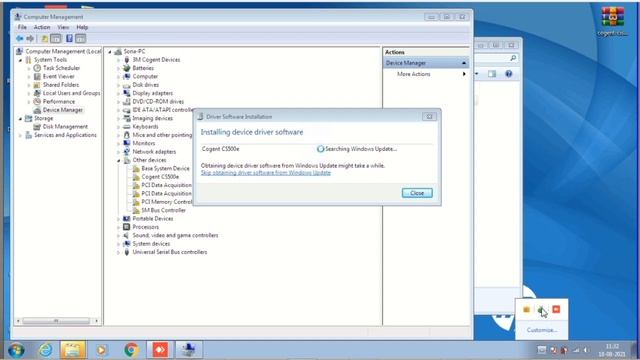Select Shared Folders in the left tree
The height and width of the screenshot is (360, 640).
[61, 84]
